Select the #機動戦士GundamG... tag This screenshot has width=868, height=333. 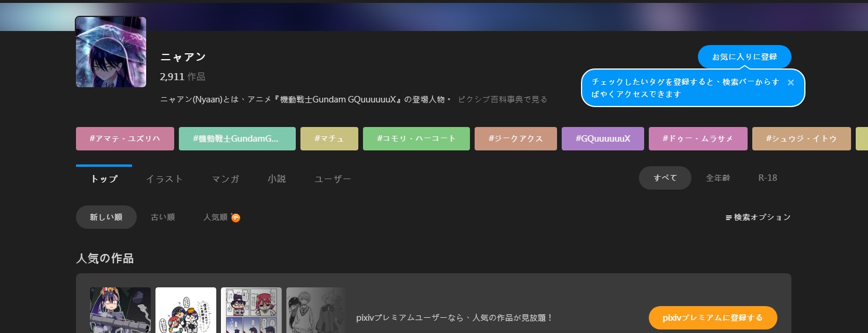[x=237, y=139]
